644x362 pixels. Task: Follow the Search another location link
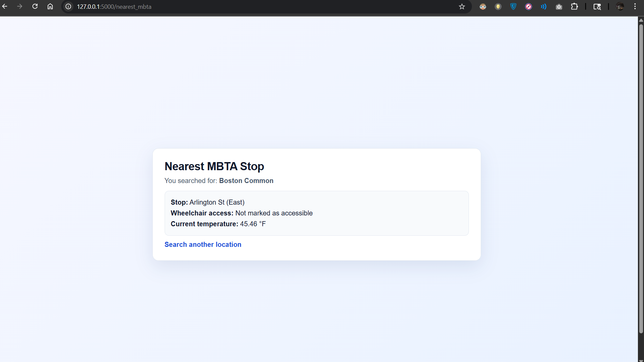click(x=203, y=244)
